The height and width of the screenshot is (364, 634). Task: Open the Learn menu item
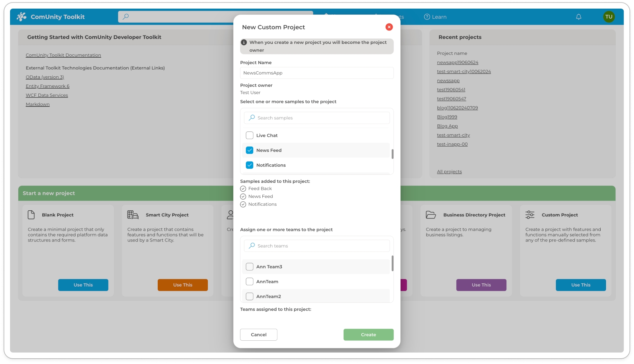coord(435,17)
